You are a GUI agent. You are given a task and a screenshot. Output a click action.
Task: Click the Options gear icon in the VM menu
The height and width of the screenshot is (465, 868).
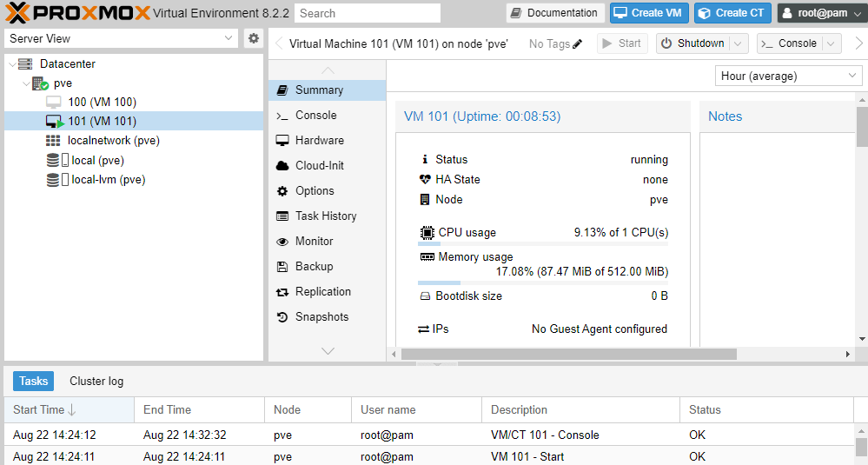pos(282,191)
